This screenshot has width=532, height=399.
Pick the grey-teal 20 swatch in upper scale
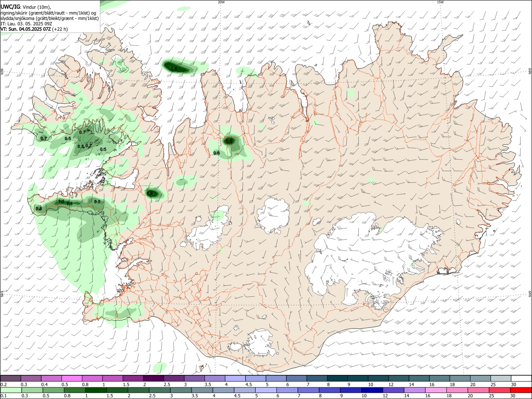[480, 378]
